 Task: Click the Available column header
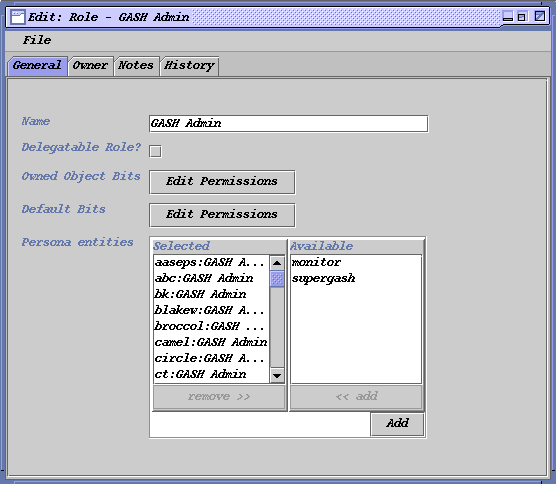pyautogui.click(x=356, y=246)
